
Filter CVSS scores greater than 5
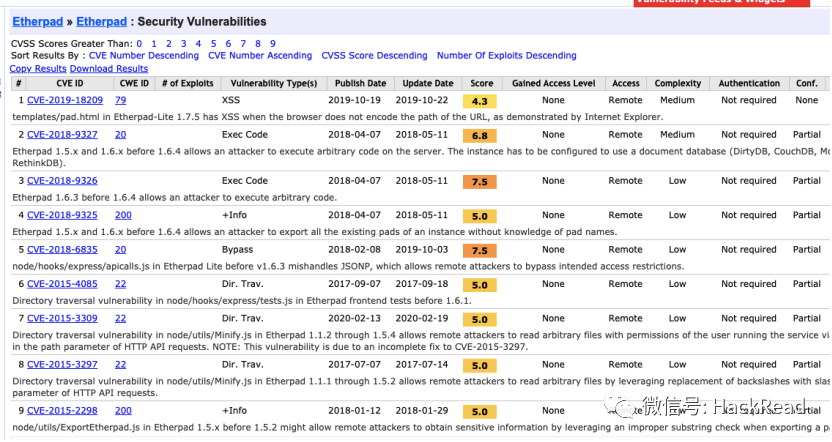coord(213,44)
